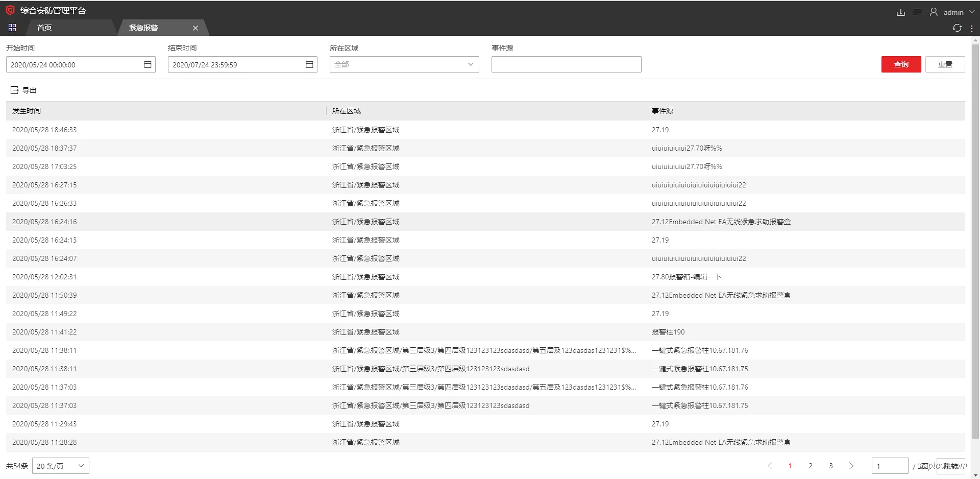Click the message list icon in top bar

point(917,12)
